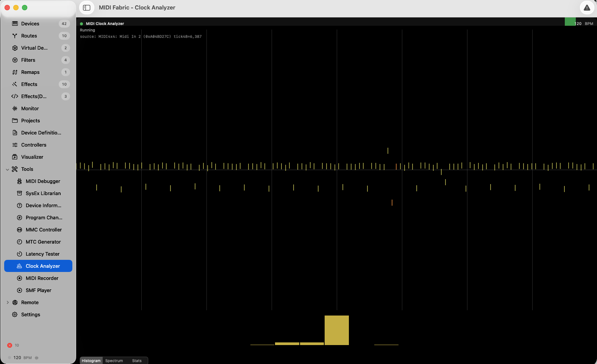The width and height of the screenshot is (597, 364).
Task: Click the red error indicator showing 10
Action: tap(13, 345)
